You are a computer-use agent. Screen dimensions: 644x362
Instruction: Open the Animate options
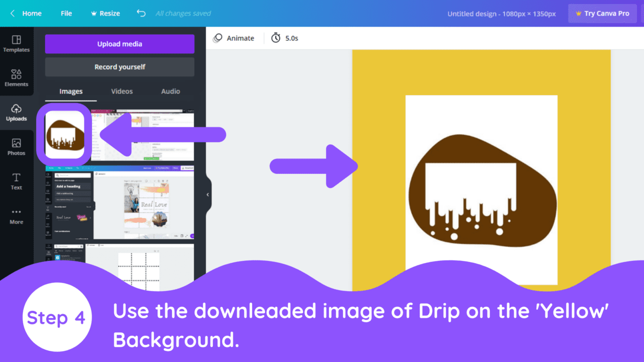tap(234, 38)
